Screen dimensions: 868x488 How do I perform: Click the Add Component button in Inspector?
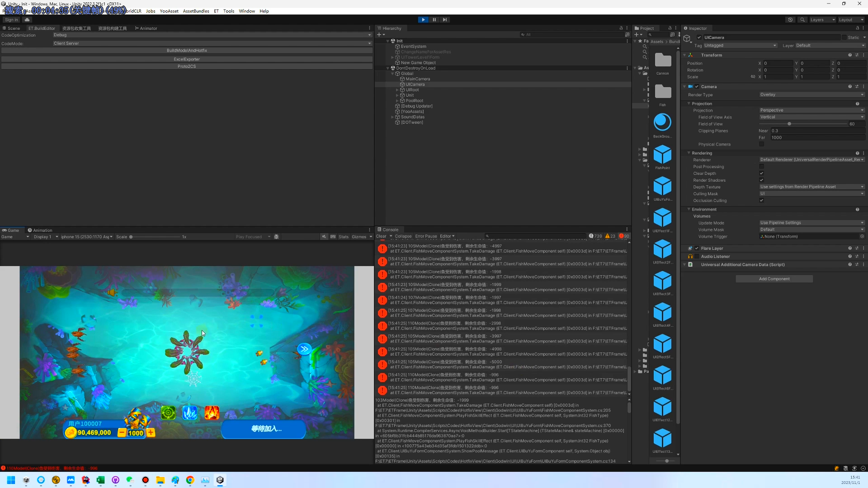coord(774,279)
